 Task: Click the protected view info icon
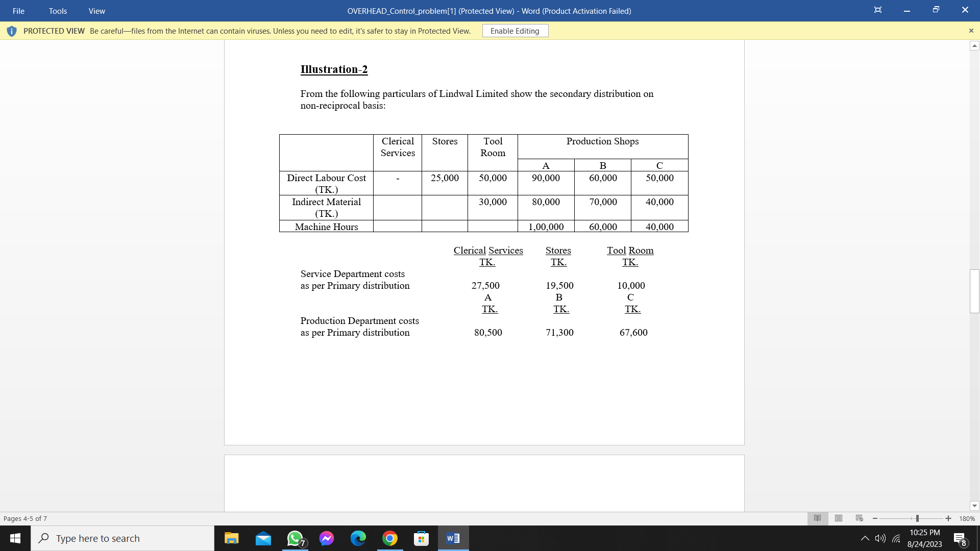(x=12, y=31)
